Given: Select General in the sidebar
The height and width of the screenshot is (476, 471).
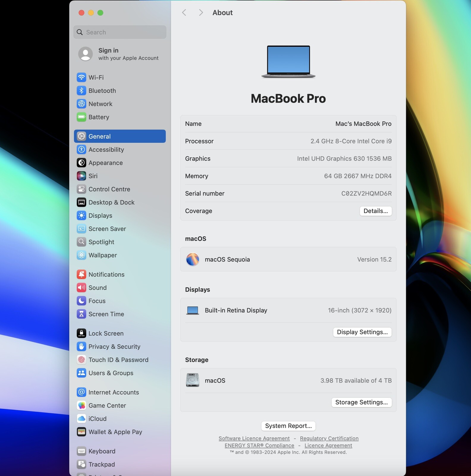Looking at the screenshot, I should point(120,136).
